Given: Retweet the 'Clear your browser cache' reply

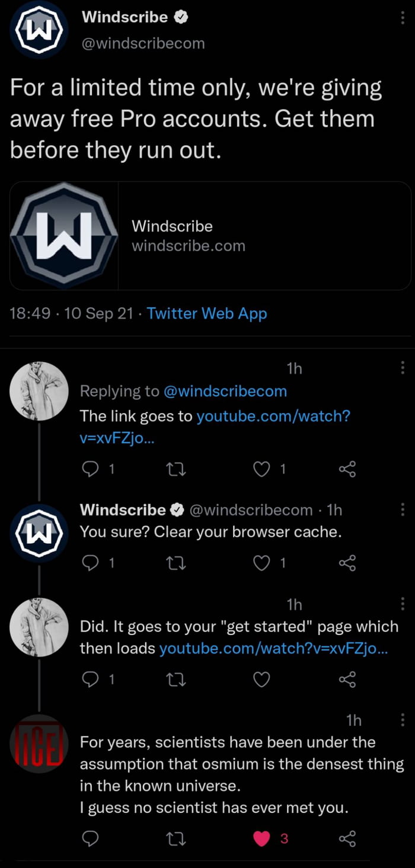Looking at the screenshot, I should click(177, 564).
